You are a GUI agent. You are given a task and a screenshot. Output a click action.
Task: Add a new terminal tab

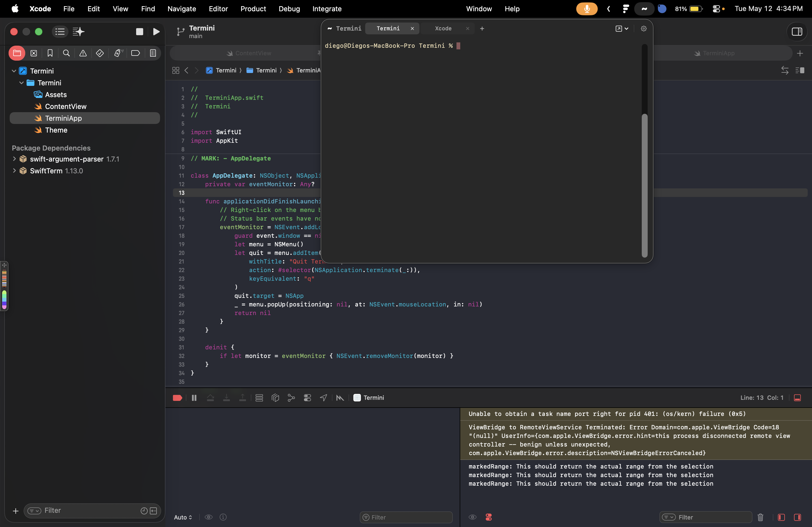(482, 29)
